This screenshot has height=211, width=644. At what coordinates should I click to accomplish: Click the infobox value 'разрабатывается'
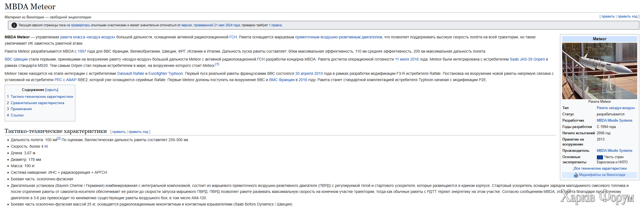(x=611, y=114)
